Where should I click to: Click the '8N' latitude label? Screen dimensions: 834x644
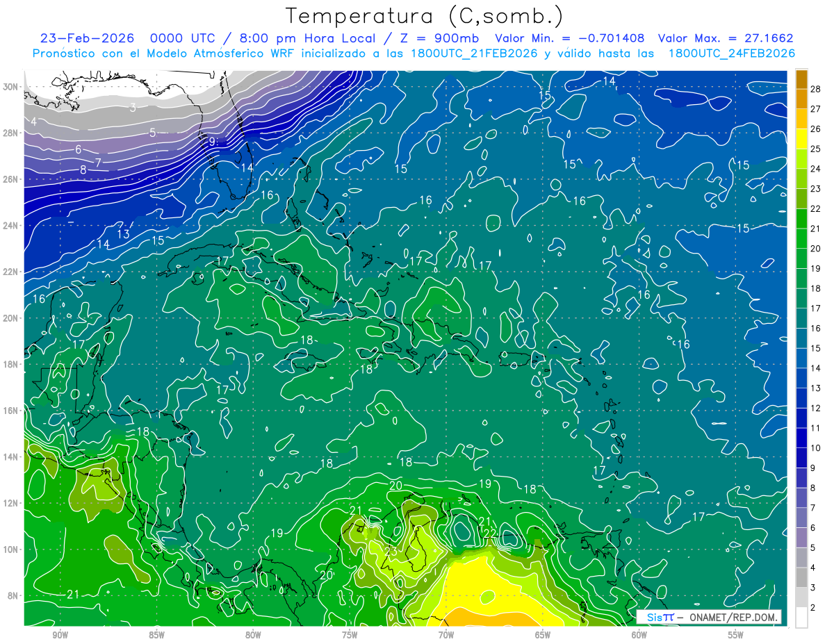[13, 595]
